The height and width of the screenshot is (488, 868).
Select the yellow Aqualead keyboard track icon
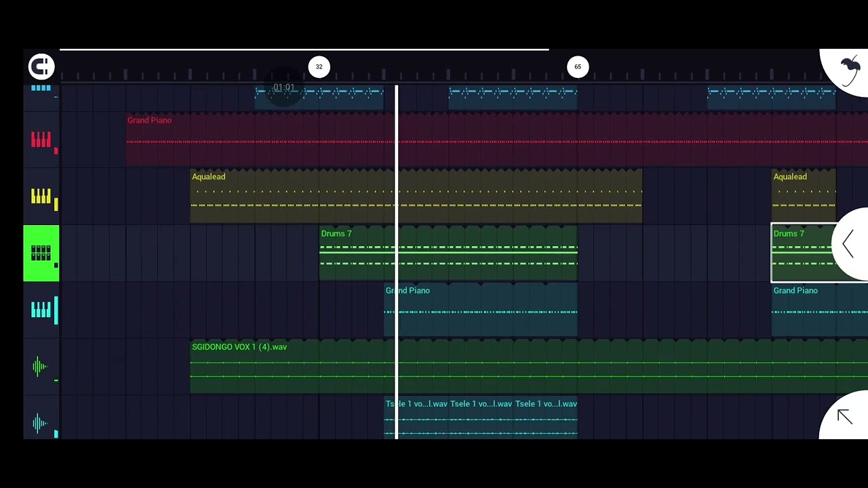point(41,197)
